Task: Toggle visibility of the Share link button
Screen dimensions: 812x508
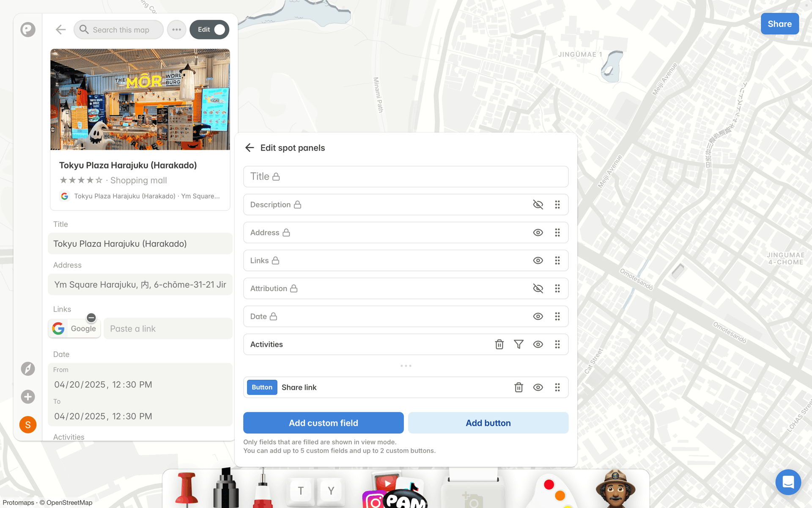Action: [538, 387]
